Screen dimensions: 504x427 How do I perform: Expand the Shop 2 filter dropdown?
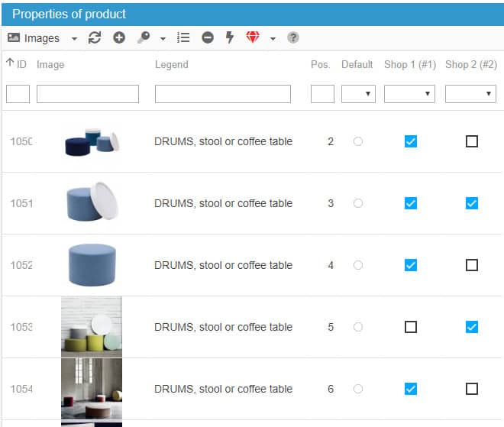tap(470, 94)
